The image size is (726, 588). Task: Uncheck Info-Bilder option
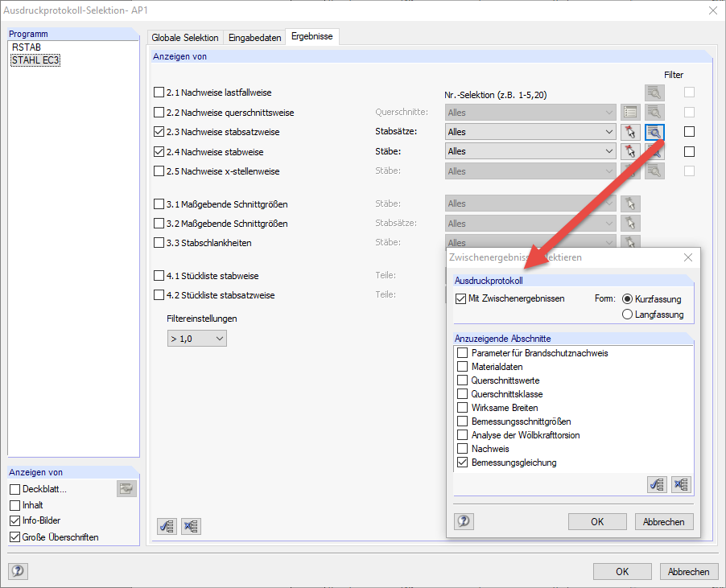tap(14, 520)
